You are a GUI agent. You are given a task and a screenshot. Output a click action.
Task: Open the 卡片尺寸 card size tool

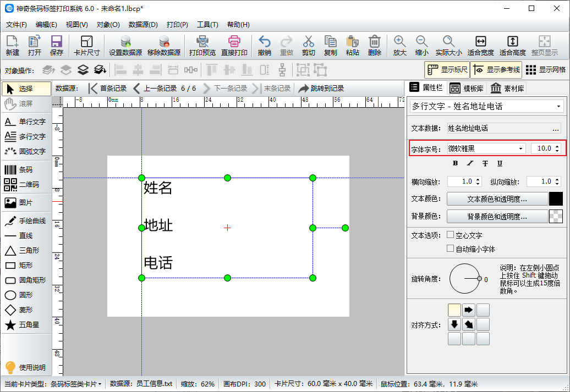click(x=86, y=46)
